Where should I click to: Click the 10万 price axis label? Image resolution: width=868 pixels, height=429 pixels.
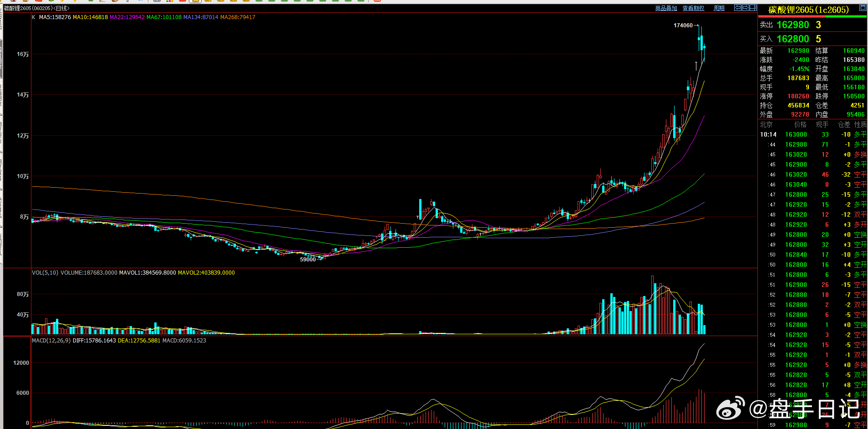pyautogui.click(x=23, y=176)
